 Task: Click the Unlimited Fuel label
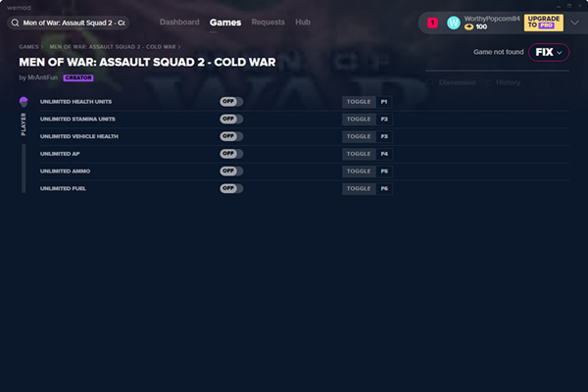(x=63, y=188)
